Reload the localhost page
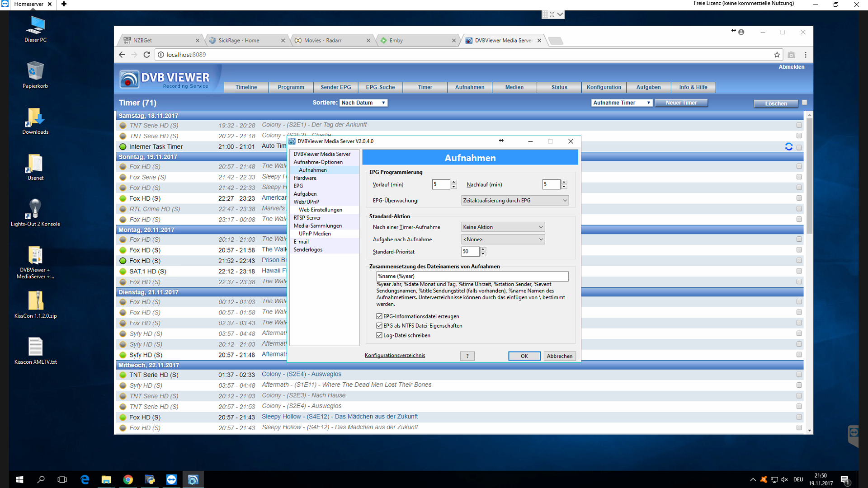The width and height of the screenshot is (868, 488). [146, 55]
